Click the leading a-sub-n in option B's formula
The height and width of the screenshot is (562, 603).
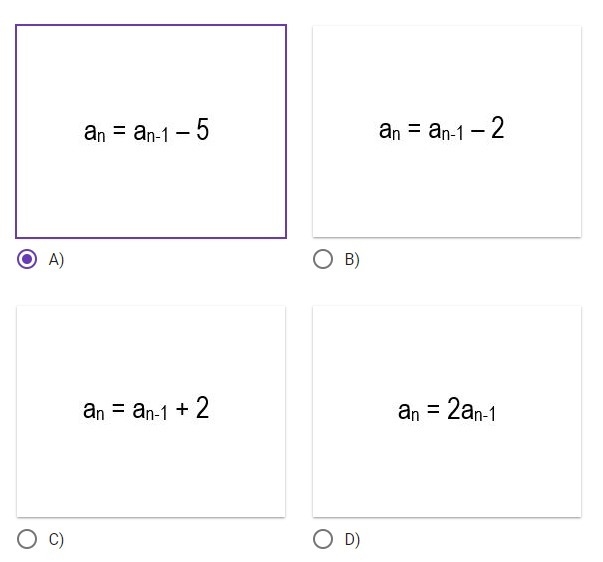tap(390, 131)
